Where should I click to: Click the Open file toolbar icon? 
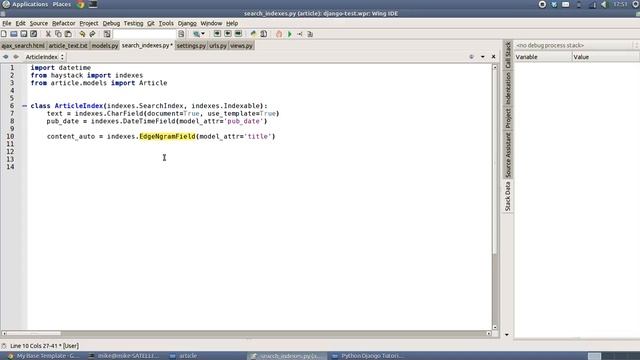click(x=14, y=34)
